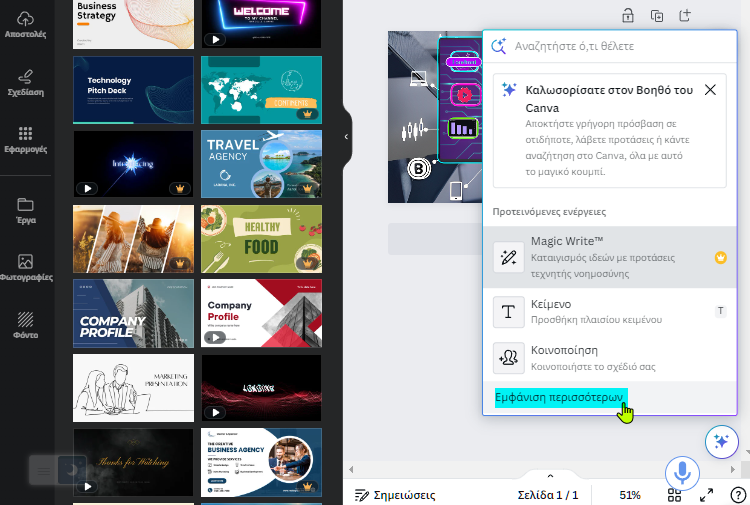Image resolution: width=750 pixels, height=505 pixels.
Task: Open Σημειώσεις notes
Action: [395, 495]
